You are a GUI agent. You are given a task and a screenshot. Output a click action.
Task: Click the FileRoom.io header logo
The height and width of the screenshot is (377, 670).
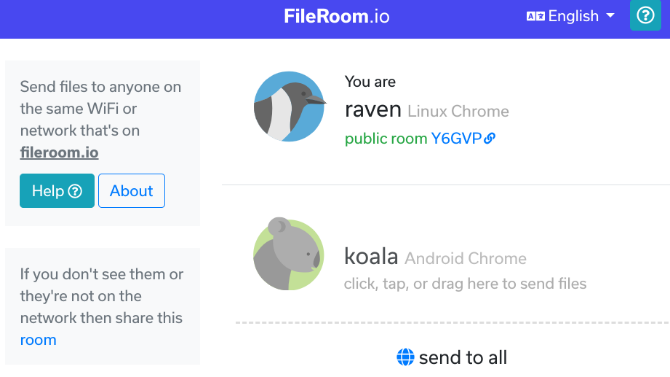(337, 16)
